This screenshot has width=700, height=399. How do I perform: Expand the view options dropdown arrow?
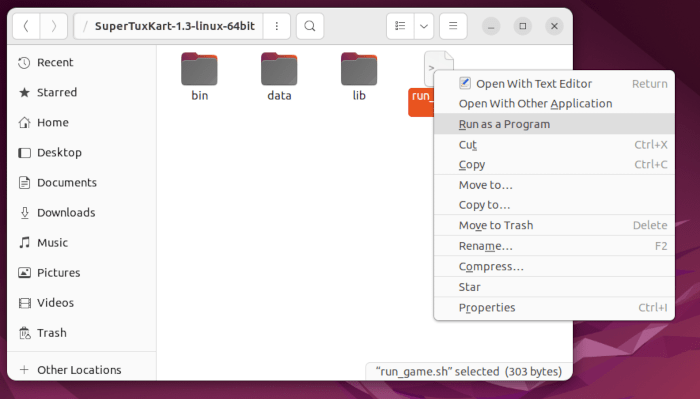pyautogui.click(x=424, y=26)
